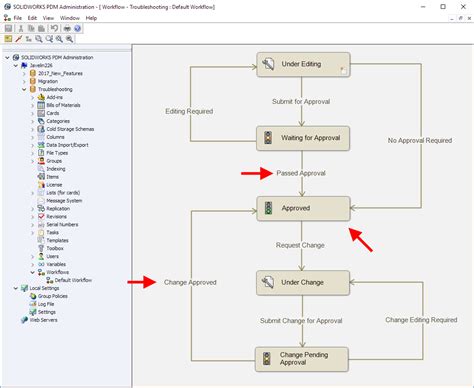Click the Add-ins tree icon

click(41, 97)
